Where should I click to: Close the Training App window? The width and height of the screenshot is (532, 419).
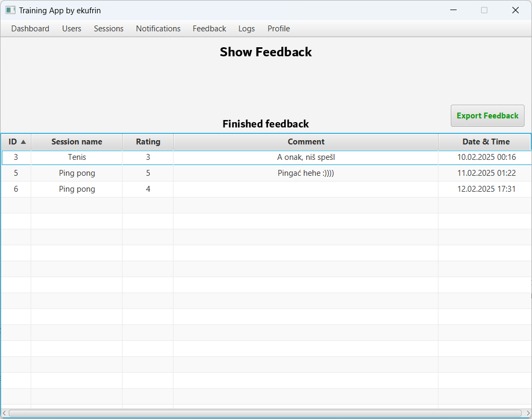tap(516, 10)
